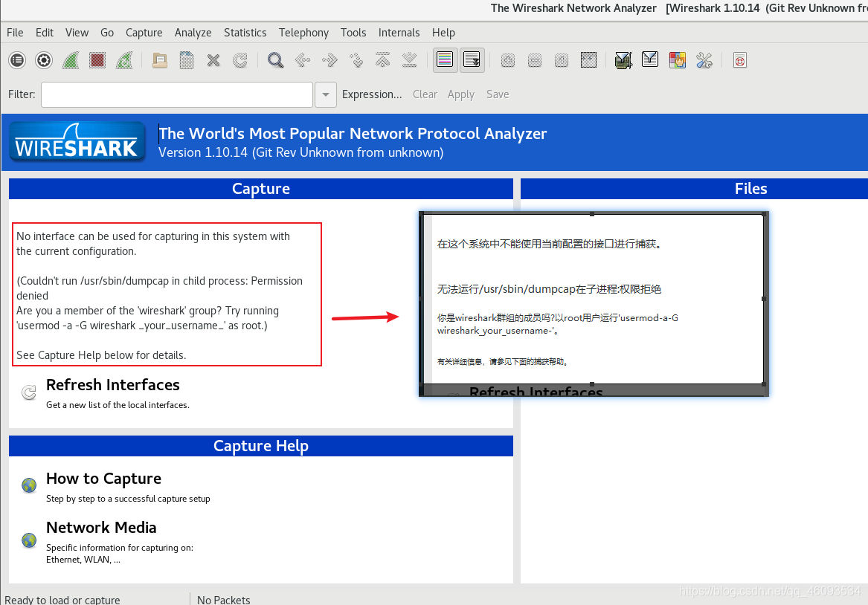The height and width of the screenshot is (605, 868).
Task: Open the Edit menu
Action: pos(45,33)
